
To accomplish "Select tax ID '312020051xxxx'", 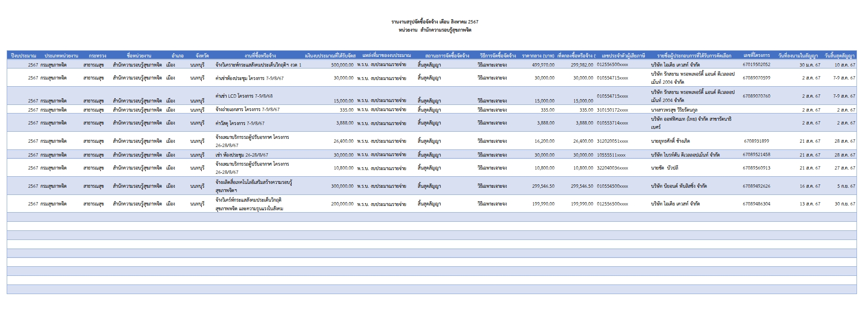I will (x=613, y=141).
